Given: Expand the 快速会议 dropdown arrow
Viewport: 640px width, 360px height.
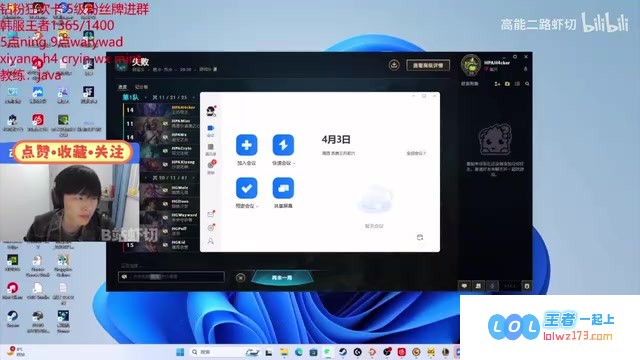Looking at the screenshot, I should pyautogui.click(x=294, y=163).
